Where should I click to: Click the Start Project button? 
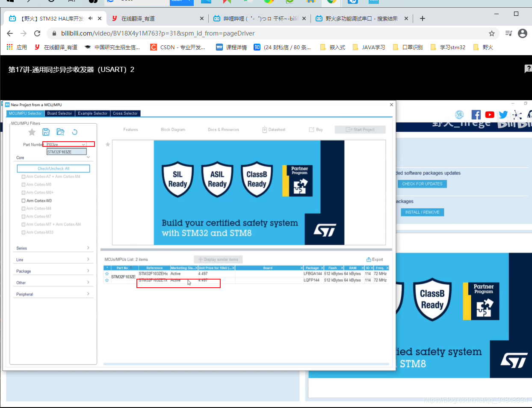(360, 130)
